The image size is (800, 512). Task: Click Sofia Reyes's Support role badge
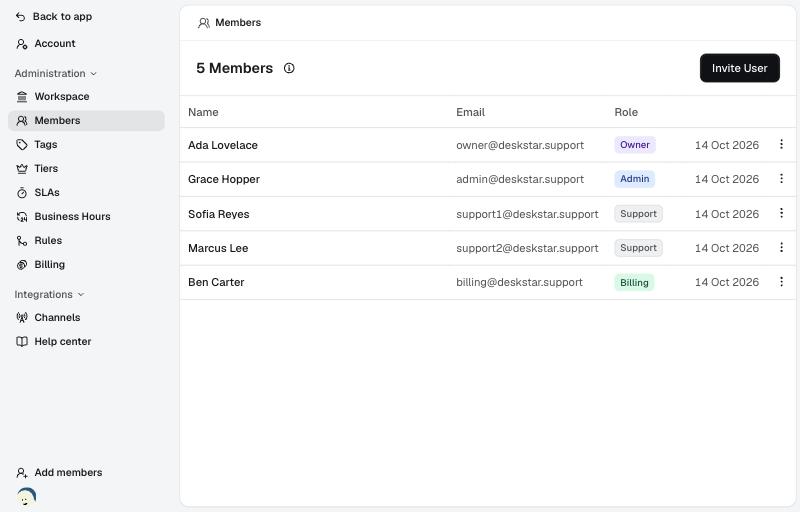(x=638, y=214)
